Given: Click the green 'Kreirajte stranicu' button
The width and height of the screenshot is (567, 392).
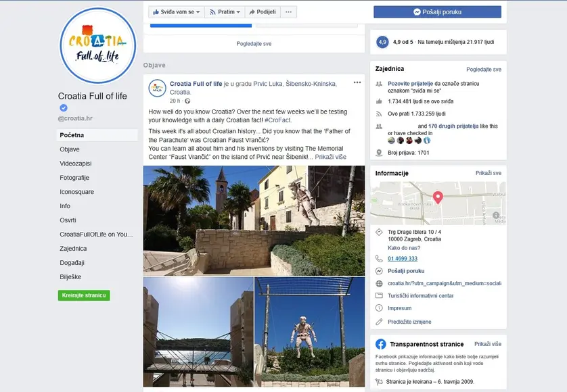Looking at the screenshot, I should pos(84,295).
